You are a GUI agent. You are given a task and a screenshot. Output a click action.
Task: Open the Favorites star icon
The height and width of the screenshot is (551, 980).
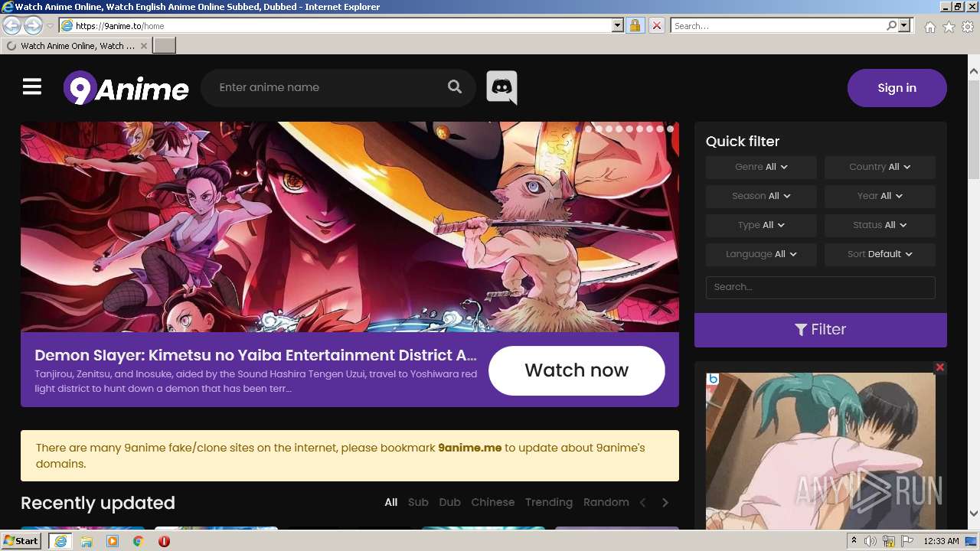(x=949, y=27)
